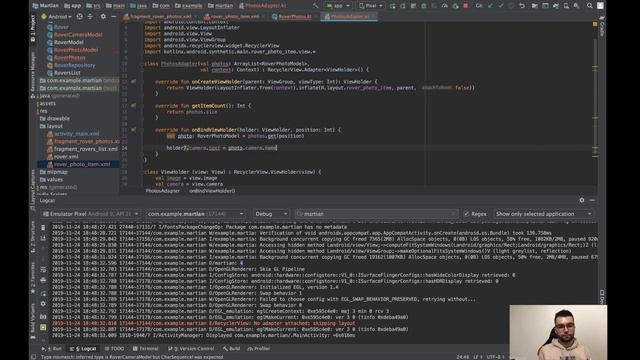Click the Type mismatch message in status bar
Screen dimensions: 640x360
[132, 357]
